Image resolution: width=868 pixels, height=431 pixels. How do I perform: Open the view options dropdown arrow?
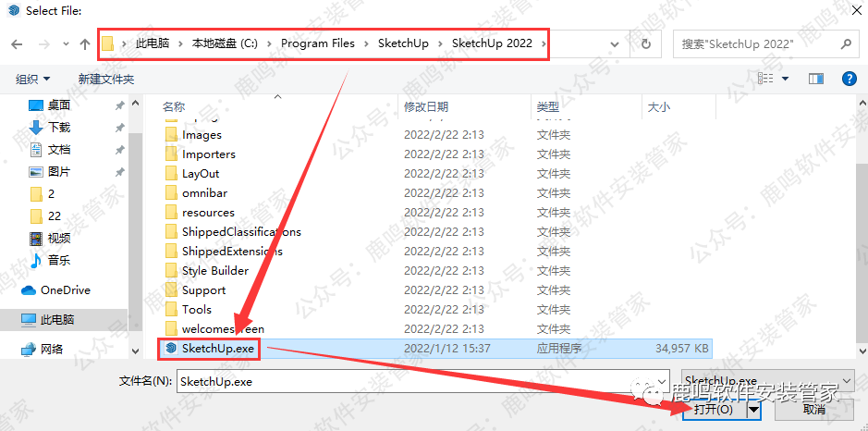(785, 80)
